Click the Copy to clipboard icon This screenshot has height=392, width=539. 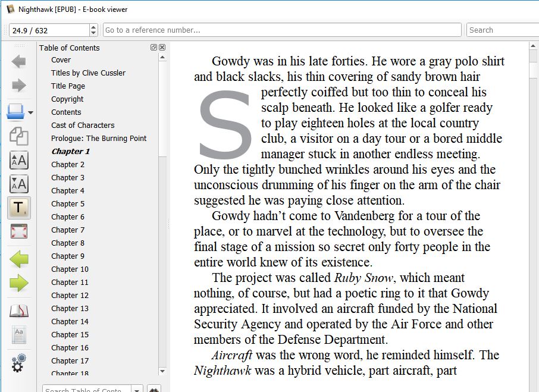click(x=18, y=136)
